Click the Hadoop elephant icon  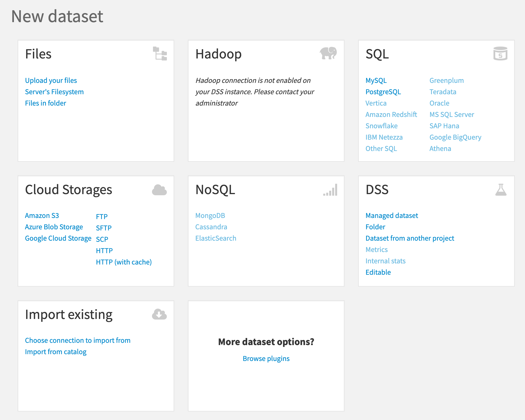(328, 53)
